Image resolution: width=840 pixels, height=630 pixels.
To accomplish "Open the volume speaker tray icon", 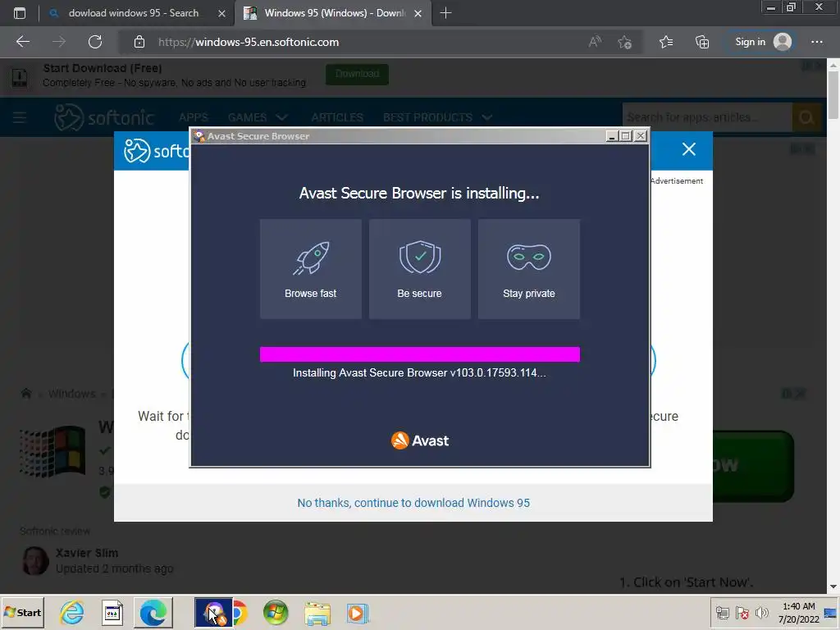I will coord(761,612).
